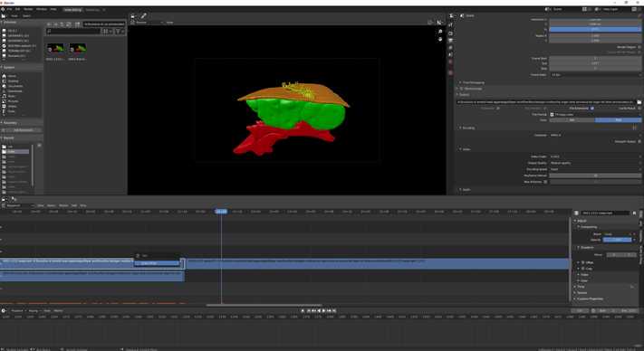Click the output file path field
644x351 pixels.
[546, 101]
